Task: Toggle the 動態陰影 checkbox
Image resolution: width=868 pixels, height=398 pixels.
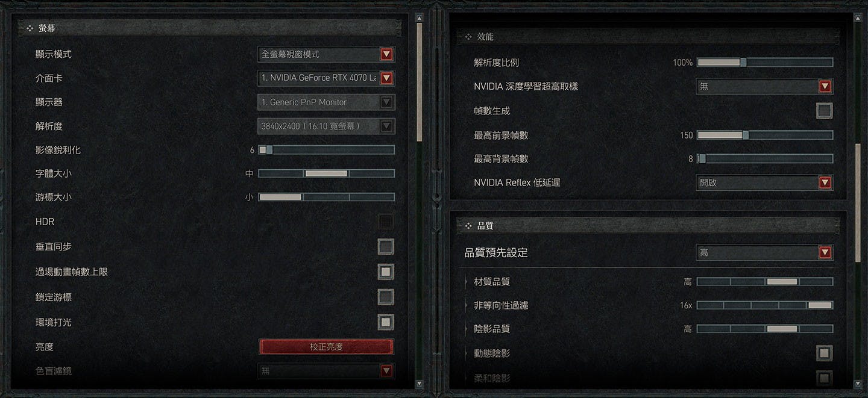Action: click(825, 353)
